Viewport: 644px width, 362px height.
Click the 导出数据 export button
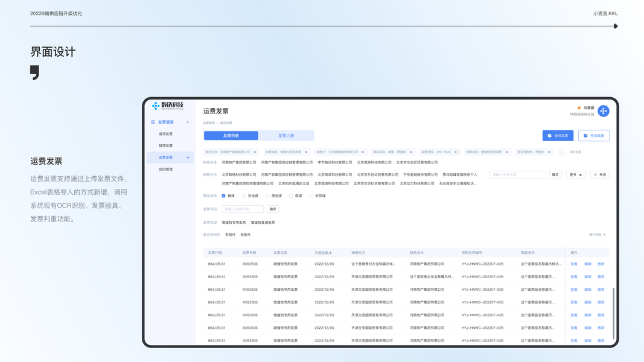[594, 135]
